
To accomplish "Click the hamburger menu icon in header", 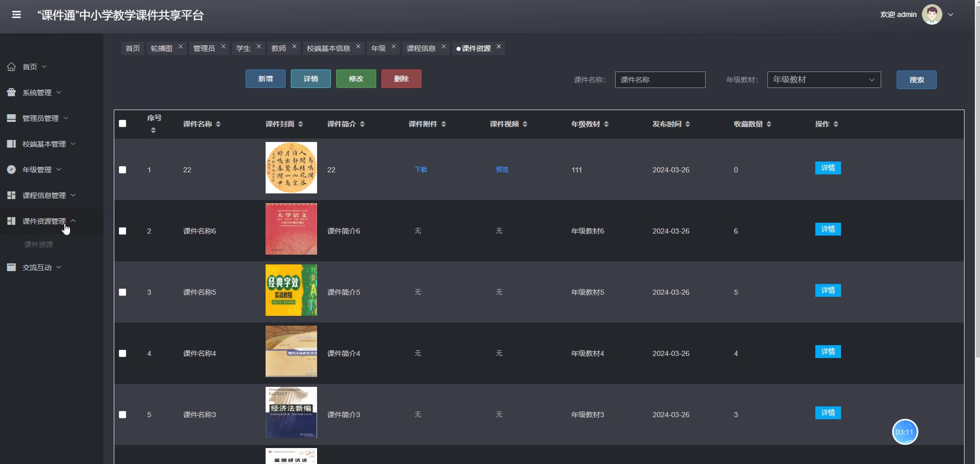I will [x=16, y=15].
